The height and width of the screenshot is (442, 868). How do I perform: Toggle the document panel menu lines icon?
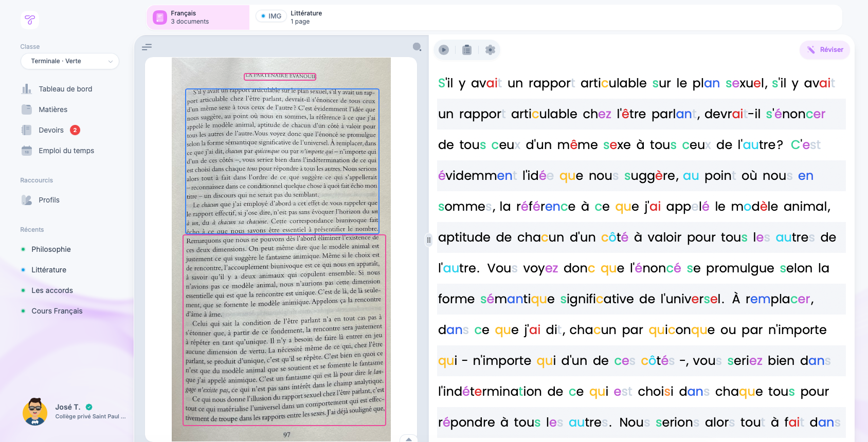[x=147, y=47]
